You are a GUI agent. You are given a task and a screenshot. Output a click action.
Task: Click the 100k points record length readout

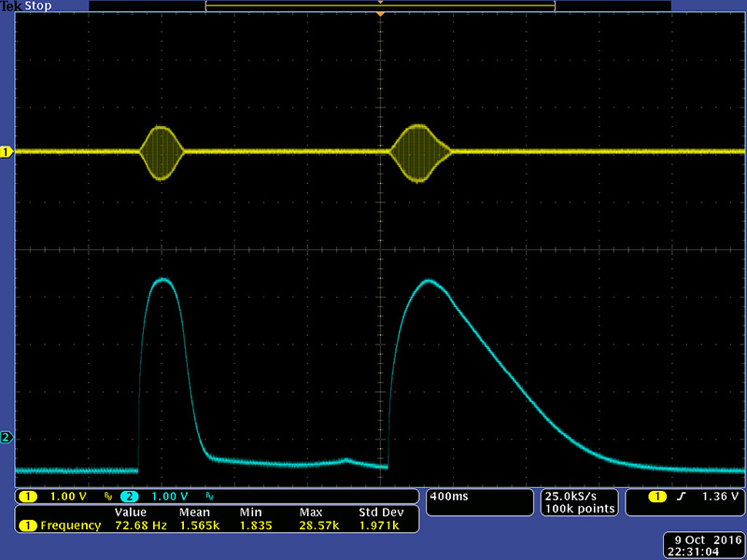click(x=580, y=509)
